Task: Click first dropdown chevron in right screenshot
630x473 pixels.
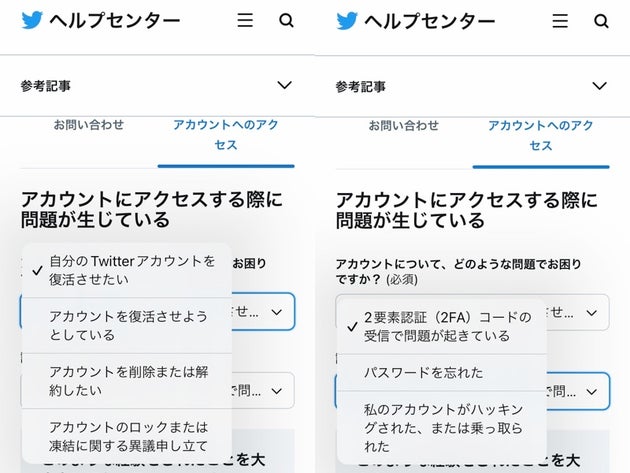Action: point(591,313)
